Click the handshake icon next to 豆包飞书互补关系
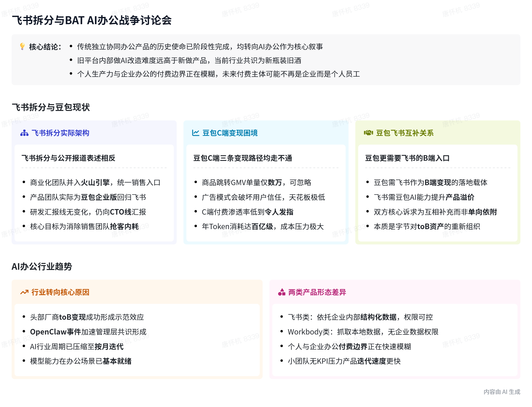Viewport: 532px width, 407px height. (x=368, y=133)
